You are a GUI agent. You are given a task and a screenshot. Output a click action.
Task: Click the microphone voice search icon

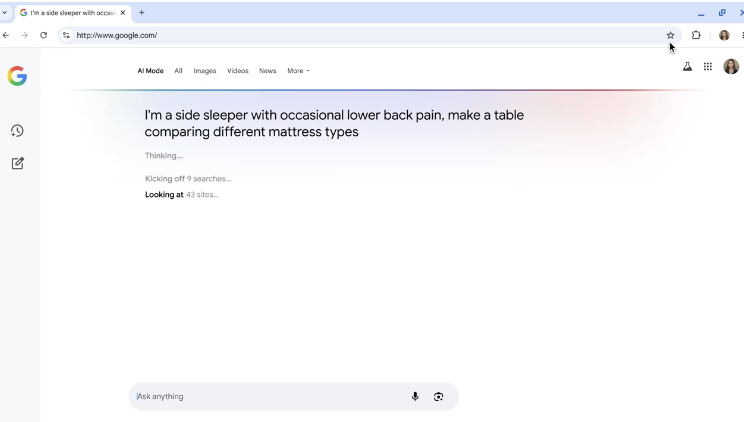(415, 396)
